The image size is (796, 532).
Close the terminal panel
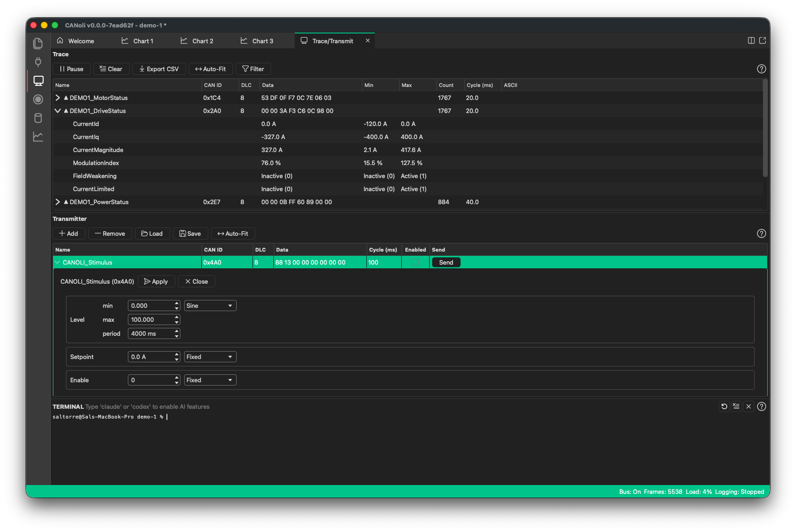pyautogui.click(x=749, y=406)
